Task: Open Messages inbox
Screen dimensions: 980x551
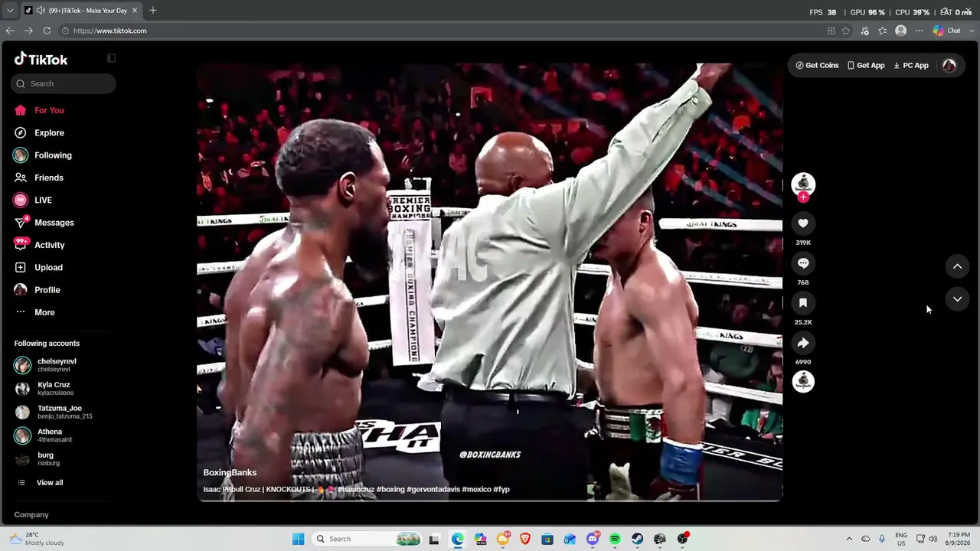Action: point(54,223)
